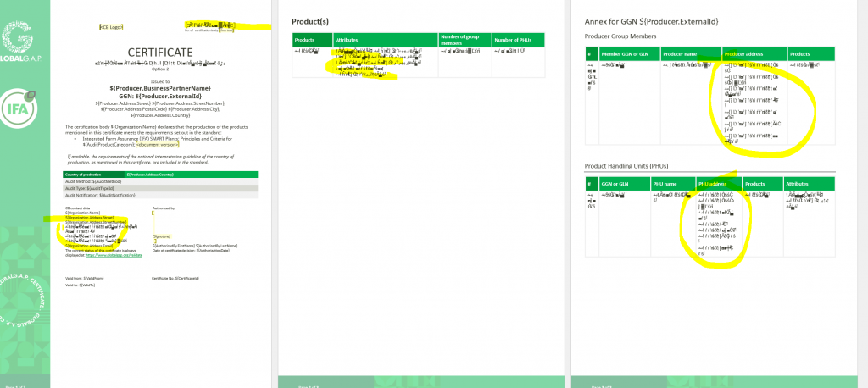Select the PHU address column header
The image size is (868, 388).
pos(712,183)
